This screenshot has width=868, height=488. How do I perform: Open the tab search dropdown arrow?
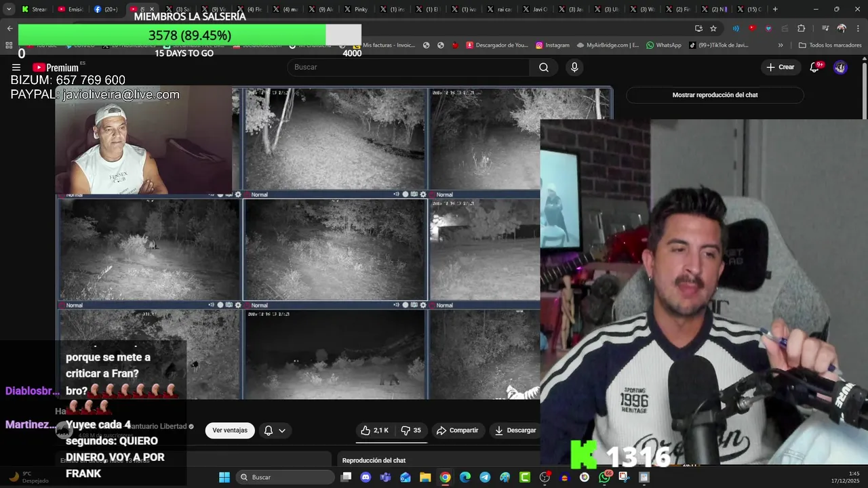coord(9,9)
